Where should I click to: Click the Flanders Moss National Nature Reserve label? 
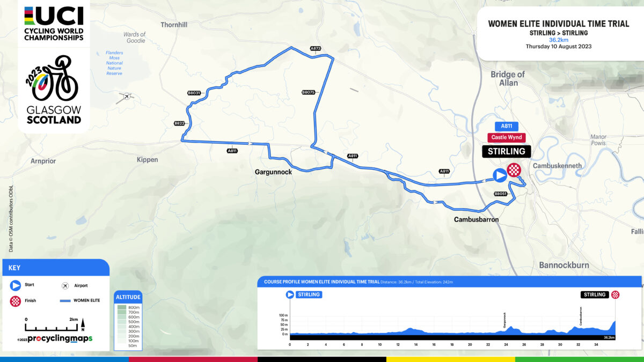click(x=114, y=63)
